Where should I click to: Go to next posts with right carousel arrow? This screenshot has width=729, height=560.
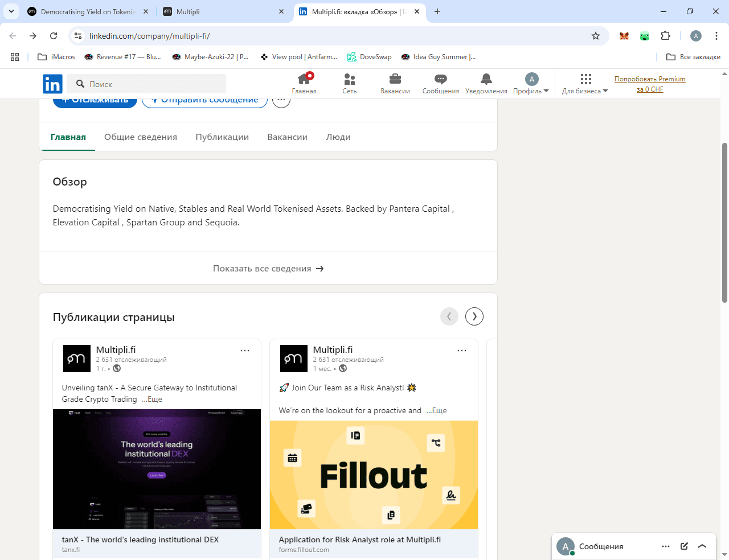[x=474, y=316]
